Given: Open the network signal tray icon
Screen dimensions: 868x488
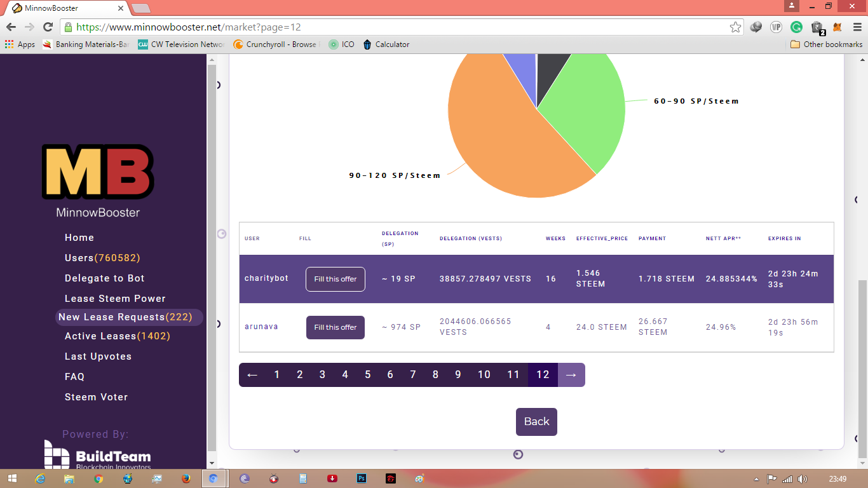Looking at the screenshot, I should (787, 479).
